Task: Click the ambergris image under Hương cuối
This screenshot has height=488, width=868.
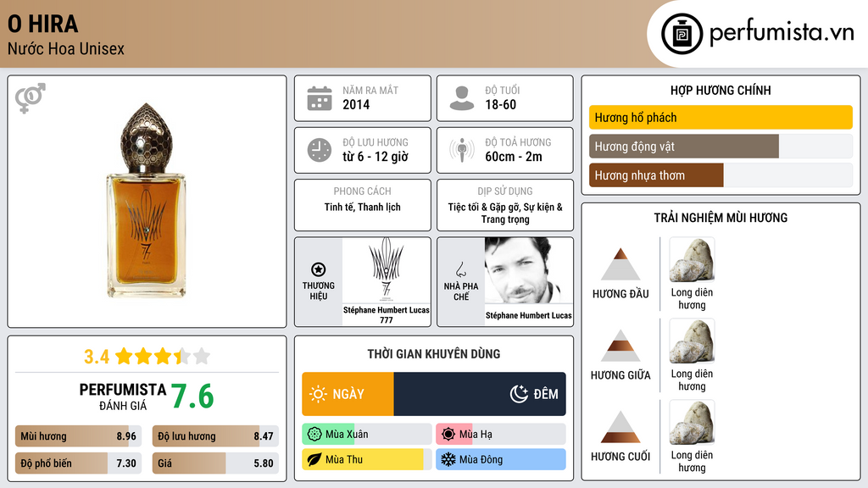Action: pyautogui.click(x=692, y=422)
